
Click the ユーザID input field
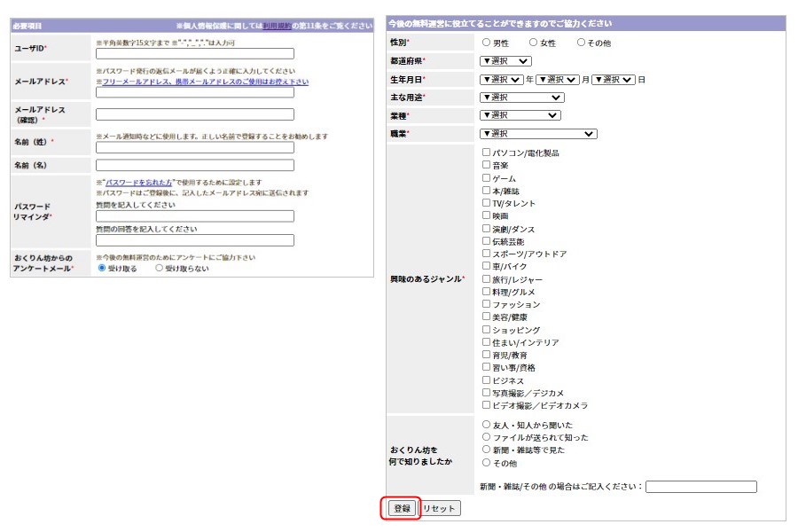click(194, 53)
